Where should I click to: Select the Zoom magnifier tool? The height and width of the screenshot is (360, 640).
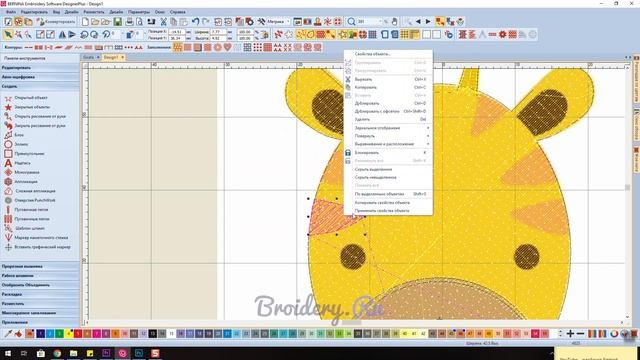point(351,22)
